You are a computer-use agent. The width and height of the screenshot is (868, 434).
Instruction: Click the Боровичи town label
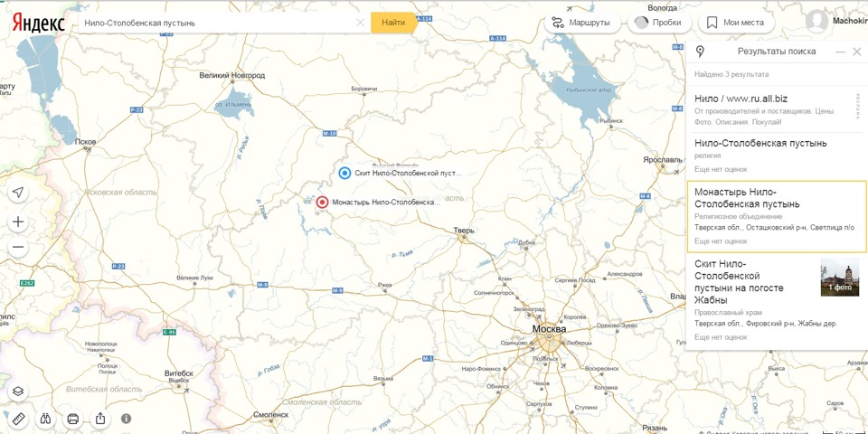363,89
